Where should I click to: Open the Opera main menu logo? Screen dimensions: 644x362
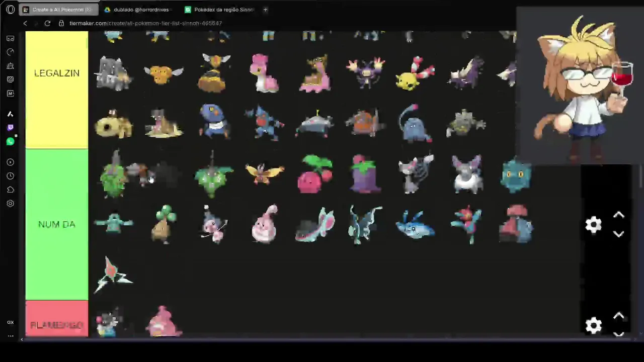10,10
